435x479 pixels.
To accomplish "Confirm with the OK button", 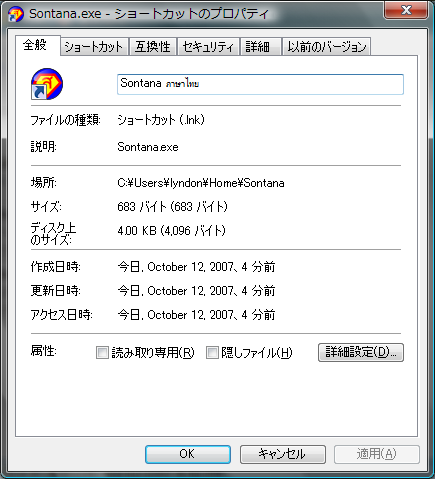I will click(x=188, y=454).
